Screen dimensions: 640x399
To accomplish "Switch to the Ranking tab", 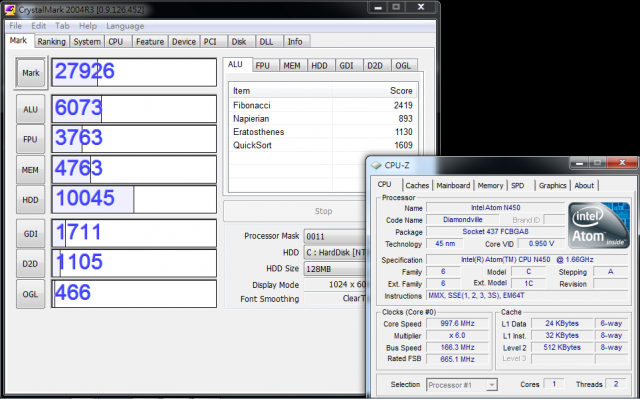I will tap(51, 42).
